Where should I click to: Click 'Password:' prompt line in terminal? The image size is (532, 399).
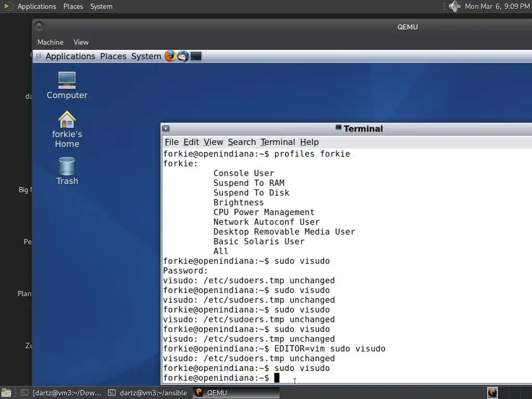click(185, 271)
